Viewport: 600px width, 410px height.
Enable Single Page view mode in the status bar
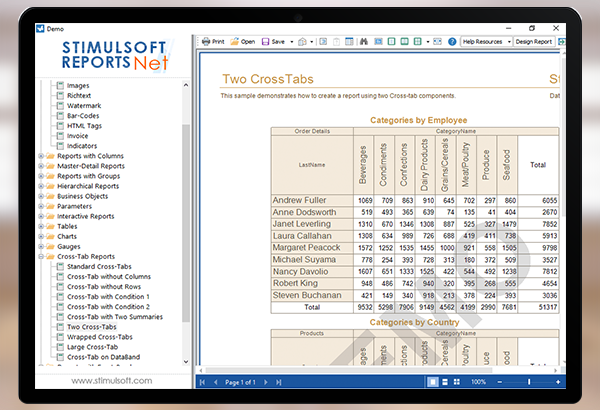pyautogui.click(x=433, y=382)
